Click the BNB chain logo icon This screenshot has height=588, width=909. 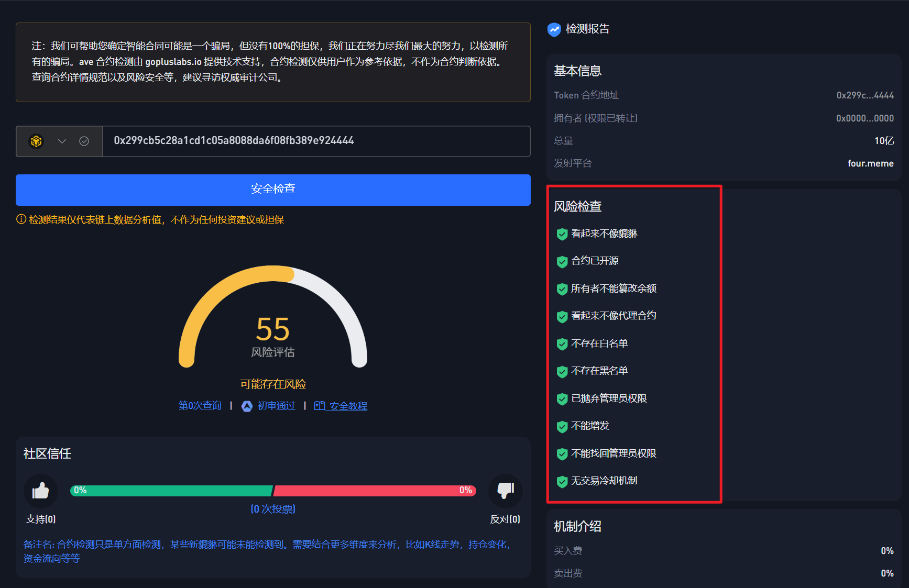[36, 141]
